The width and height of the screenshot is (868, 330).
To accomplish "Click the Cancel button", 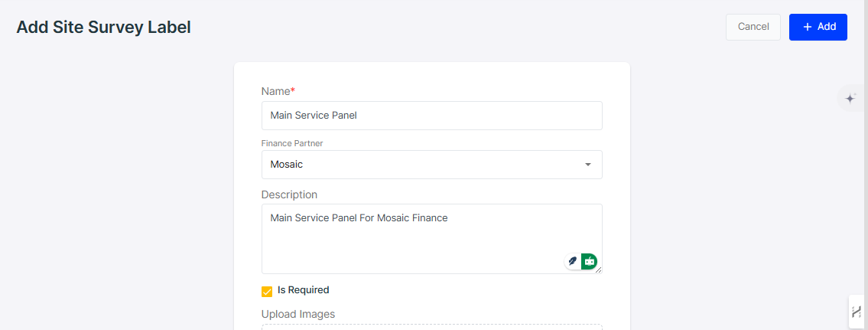I will click(753, 27).
